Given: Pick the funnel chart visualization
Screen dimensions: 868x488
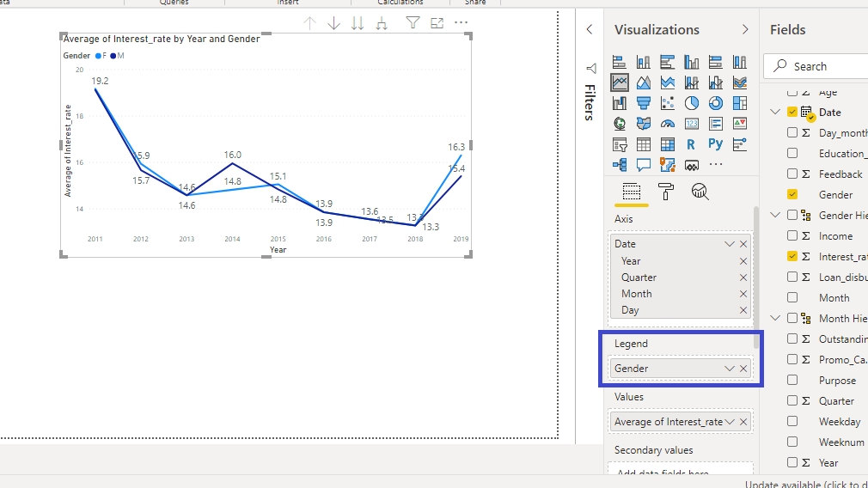Looking at the screenshot, I should [x=644, y=103].
